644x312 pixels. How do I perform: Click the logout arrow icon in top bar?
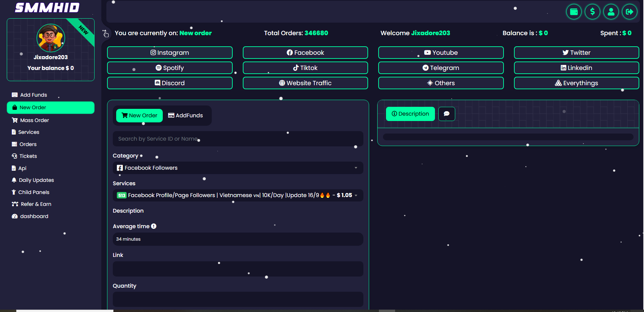click(x=629, y=12)
